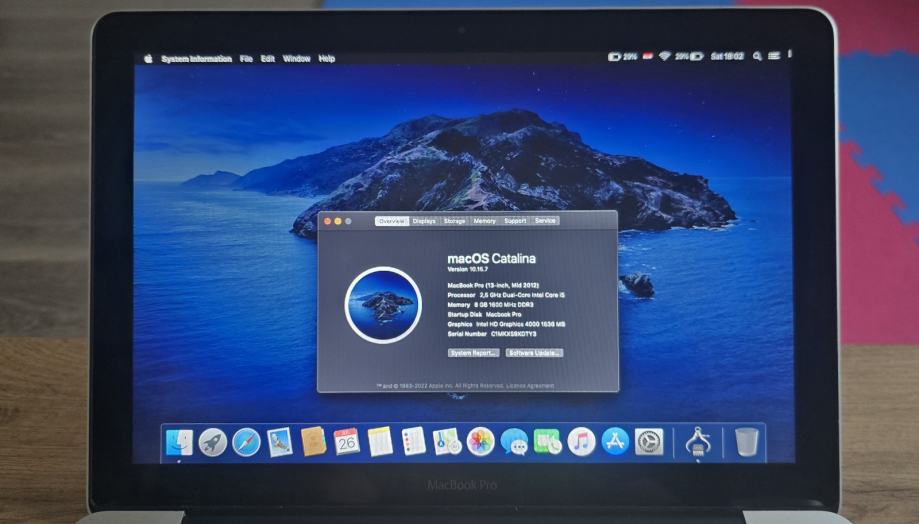Click the Sat 18:02 menu bar clock

[727, 56]
